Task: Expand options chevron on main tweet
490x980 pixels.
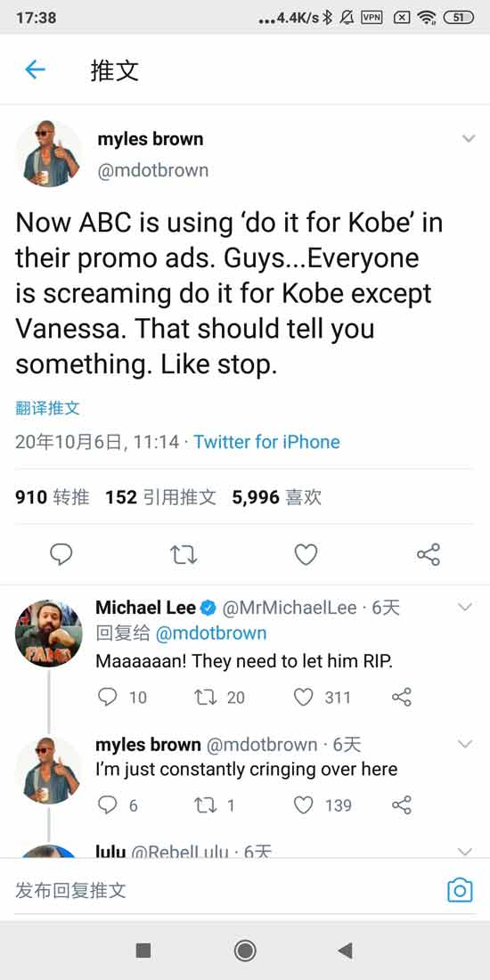Action: coord(468,139)
